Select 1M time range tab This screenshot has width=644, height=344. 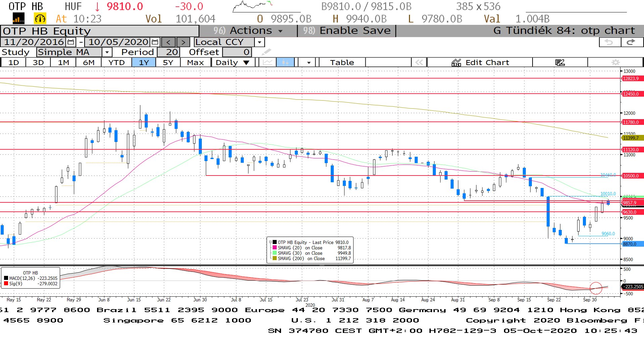coord(63,62)
